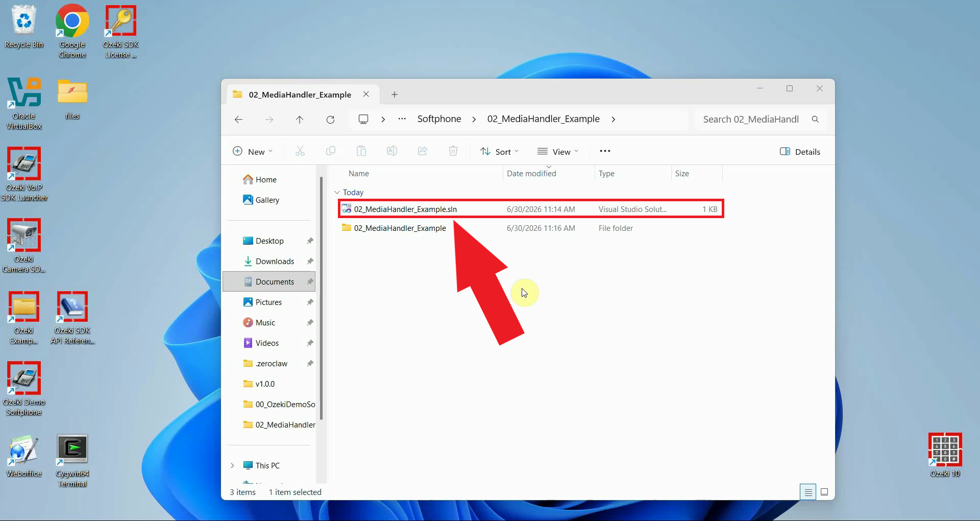Navigate to Softphone breadcrumb

point(439,119)
